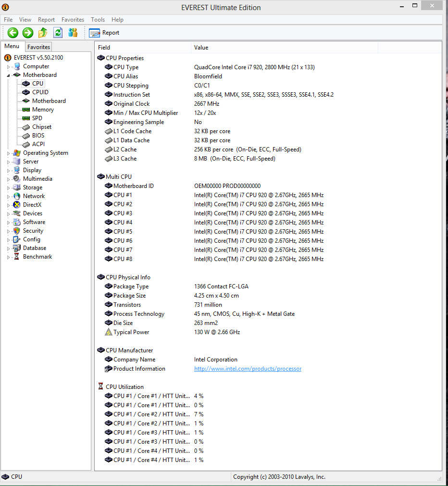The image size is (448, 486).
Task: Click the SPD module icon in the tree
Action: click(x=26, y=118)
